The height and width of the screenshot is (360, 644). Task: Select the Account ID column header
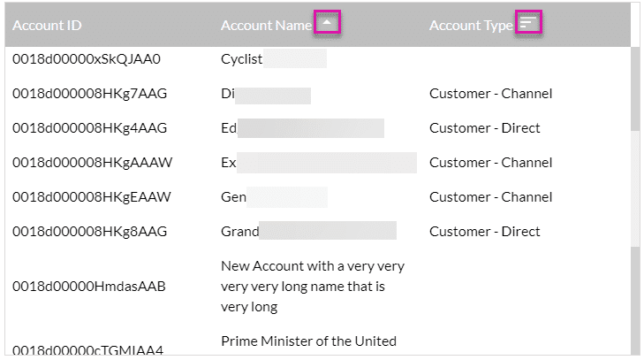(x=47, y=26)
